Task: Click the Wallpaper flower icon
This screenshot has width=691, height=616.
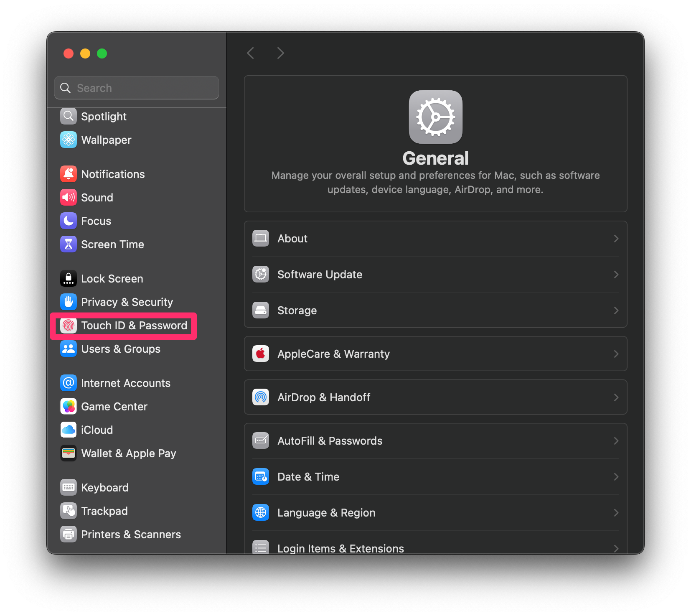Action: pyautogui.click(x=69, y=140)
